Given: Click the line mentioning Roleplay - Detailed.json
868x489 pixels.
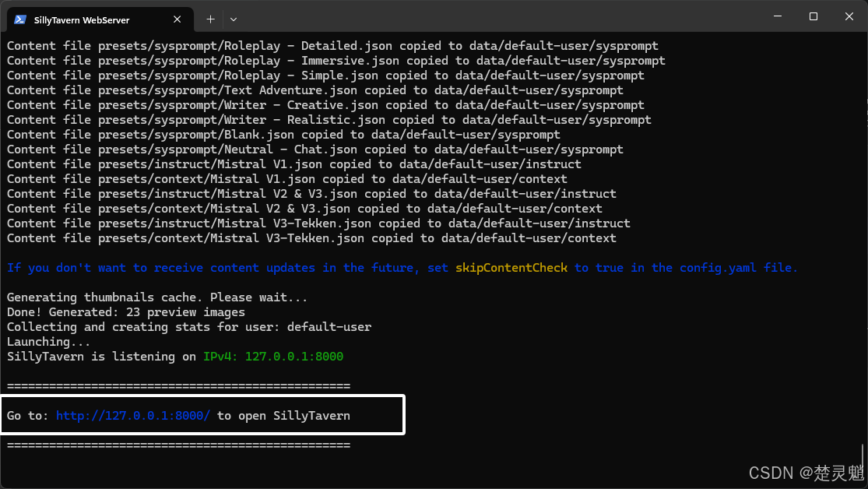Looking at the screenshot, I should tap(332, 46).
